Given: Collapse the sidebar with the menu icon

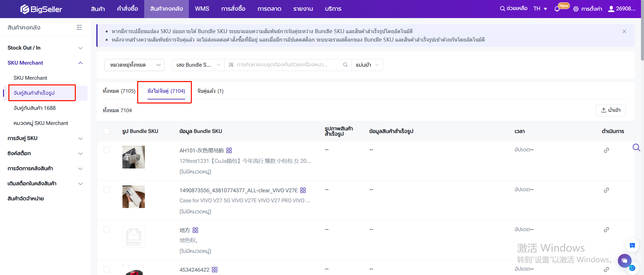Looking at the screenshot, I should click(x=79, y=27).
